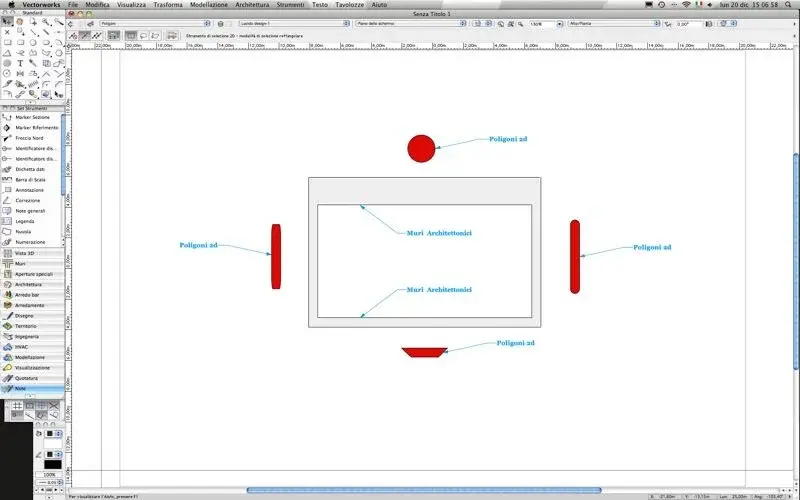Select the Line tool
Image resolution: width=800 pixels, height=500 pixels.
click(x=33, y=32)
